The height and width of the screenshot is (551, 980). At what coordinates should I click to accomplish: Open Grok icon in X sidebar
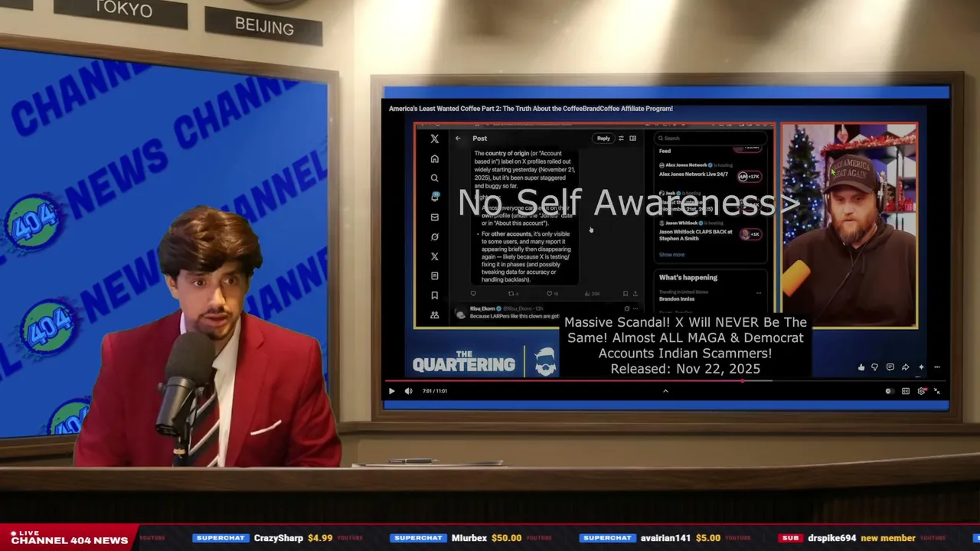(434, 236)
